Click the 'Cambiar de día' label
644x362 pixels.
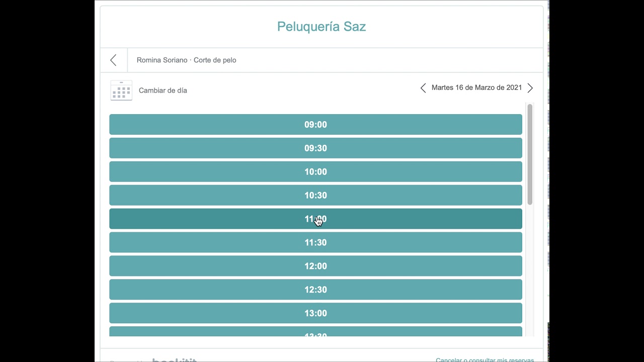click(x=163, y=90)
